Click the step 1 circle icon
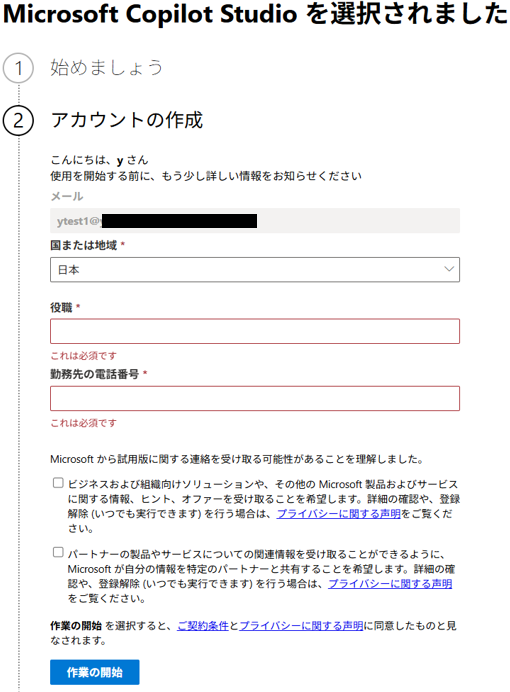Viewport: 510px width, 692px height. [x=18, y=68]
